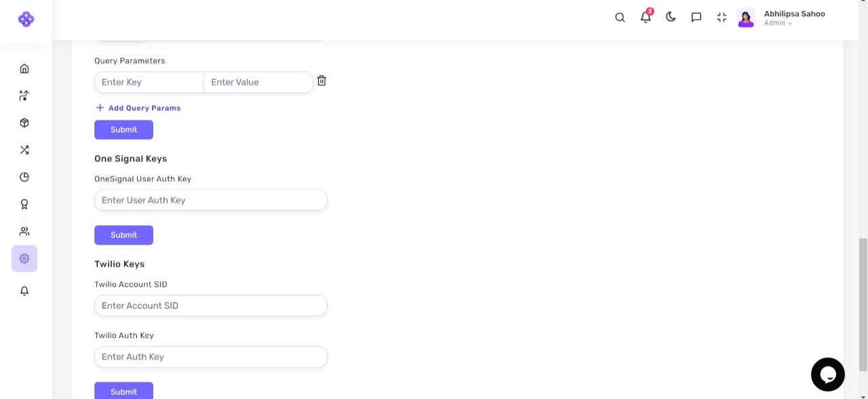Screen dimensions: 868x399
Task: Open the users icon in sidebar
Action: (x=24, y=231)
